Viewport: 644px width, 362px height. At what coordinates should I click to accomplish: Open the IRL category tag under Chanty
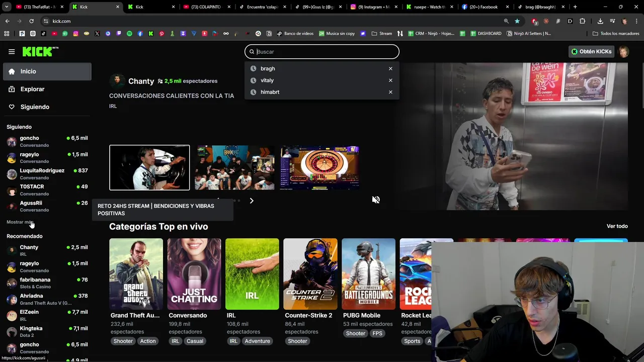tap(113, 106)
